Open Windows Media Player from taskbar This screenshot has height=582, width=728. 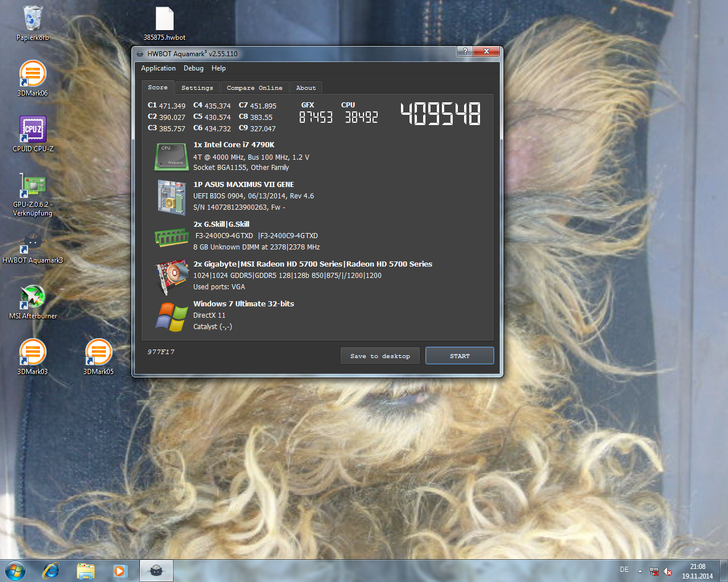pyautogui.click(x=120, y=571)
